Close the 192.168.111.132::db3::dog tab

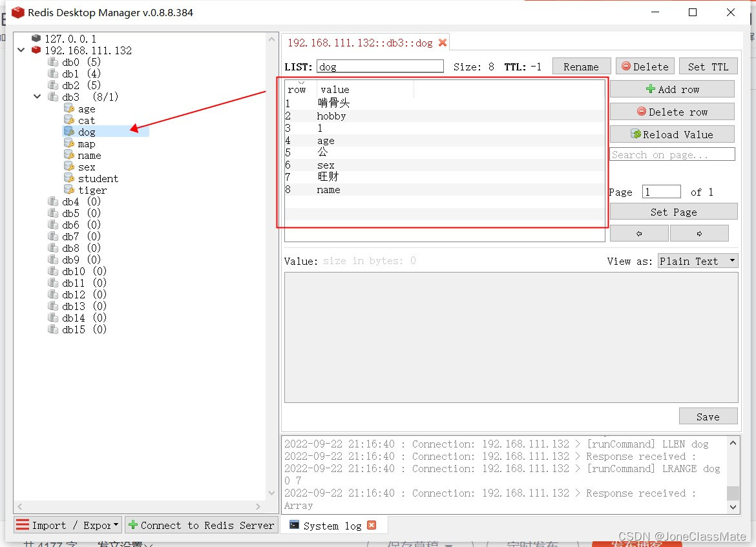point(442,43)
